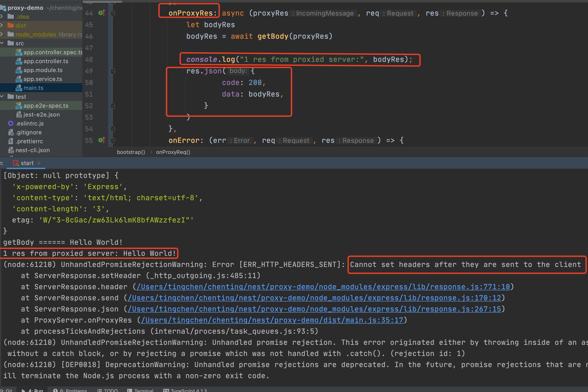The height and width of the screenshot is (392, 588).
Task: Open jest-e2e.json in project tree
Action: pyautogui.click(x=42, y=115)
